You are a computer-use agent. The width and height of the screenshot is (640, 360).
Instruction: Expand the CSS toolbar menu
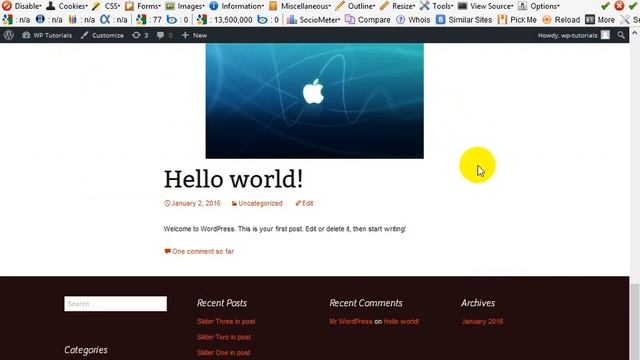[x=106, y=6]
